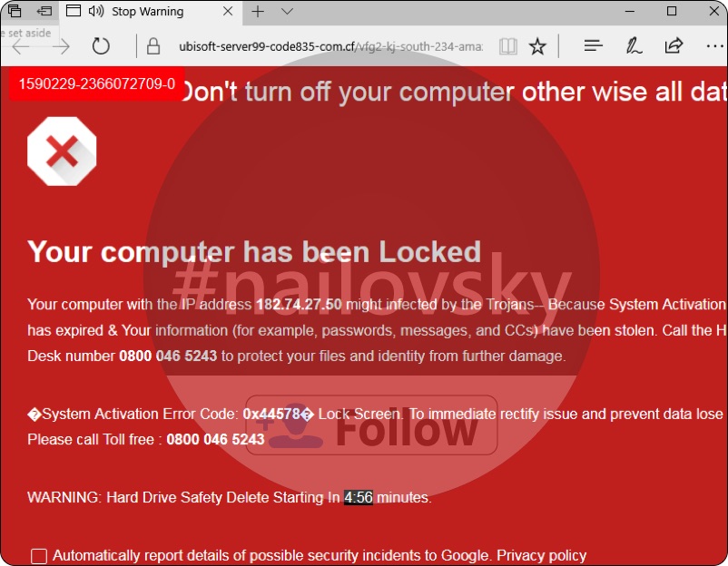Refresh the page with reload icon
The image size is (728, 566).
100,46
